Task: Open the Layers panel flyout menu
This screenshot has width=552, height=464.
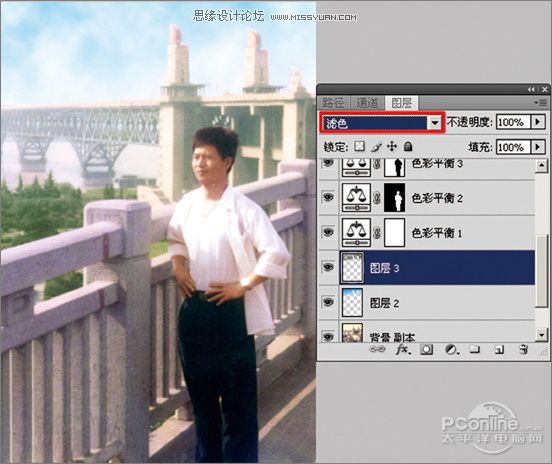Action: click(x=541, y=102)
